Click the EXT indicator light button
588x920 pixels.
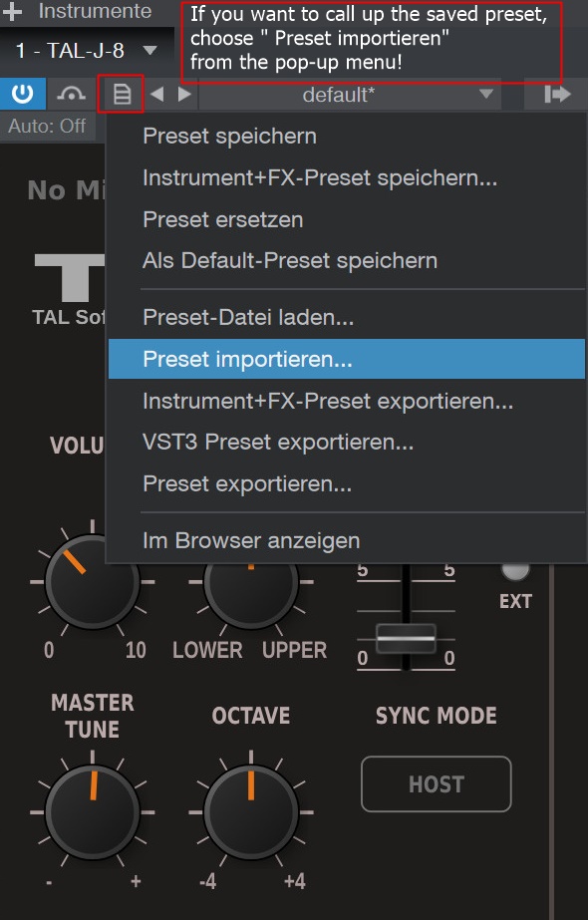tap(515, 570)
